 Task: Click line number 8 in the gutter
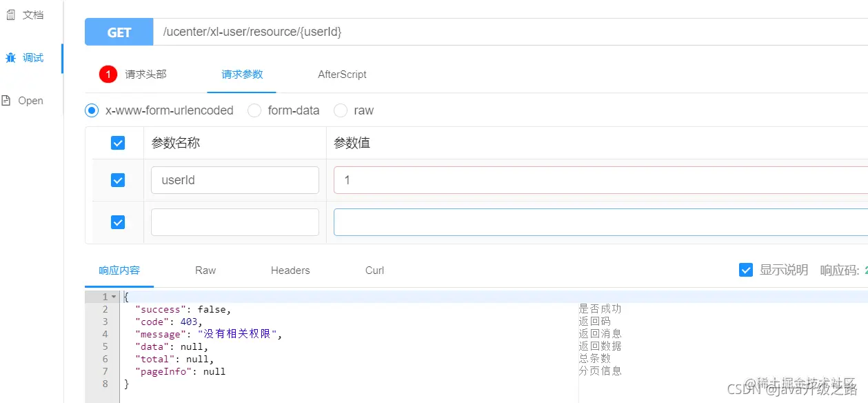(x=105, y=384)
